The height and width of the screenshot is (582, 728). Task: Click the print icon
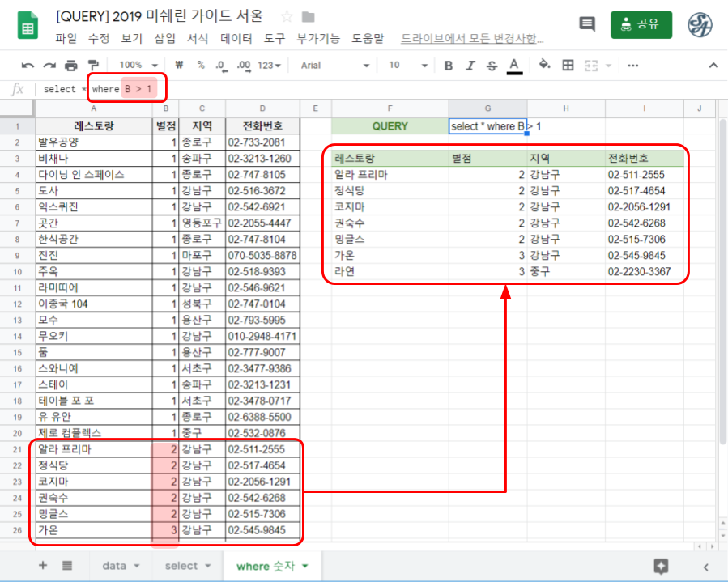[x=71, y=66]
